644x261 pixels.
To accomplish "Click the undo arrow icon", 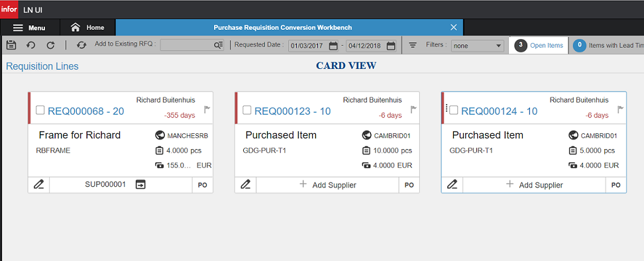I will pyautogui.click(x=30, y=45).
